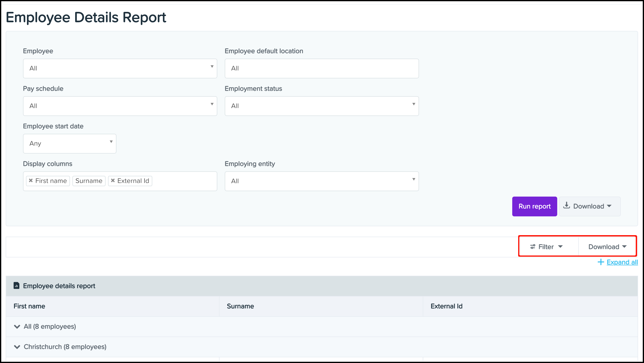644x363 pixels.
Task: Click the download arrow next to Download
Action: click(625, 246)
